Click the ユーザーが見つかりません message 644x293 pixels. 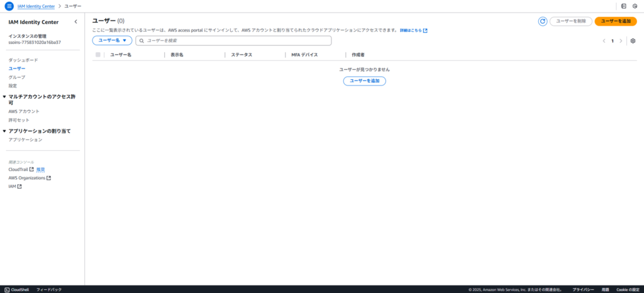click(x=364, y=70)
